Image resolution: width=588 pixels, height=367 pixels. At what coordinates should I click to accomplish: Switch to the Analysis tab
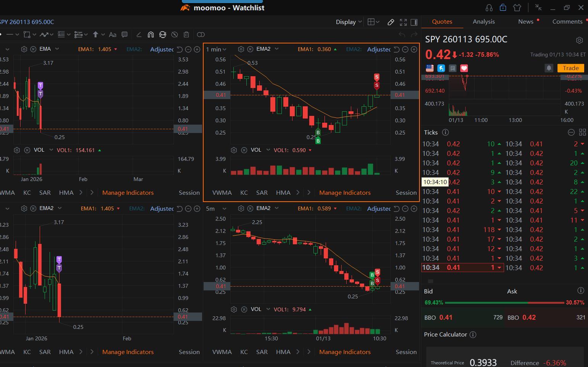484,22
